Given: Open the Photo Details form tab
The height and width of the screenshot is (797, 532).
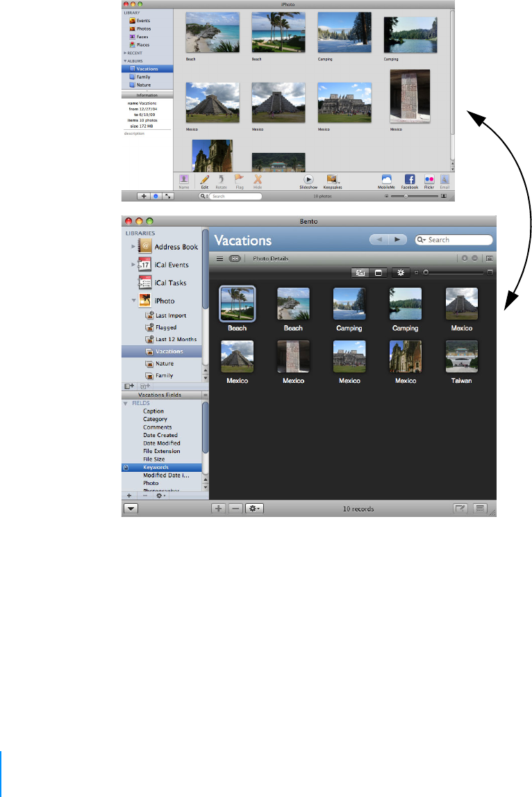Looking at the screenshot, I should (270, 258).
